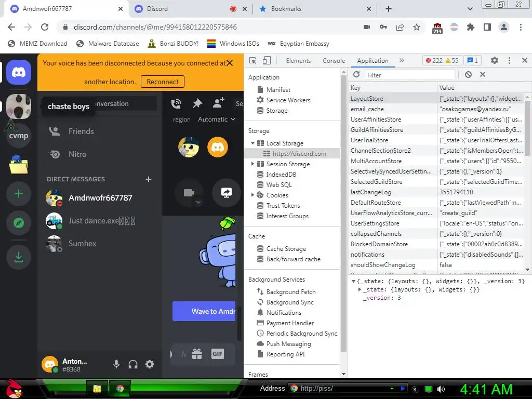Switch to the Console tab

pyautogui.click(x=334, y=60)
